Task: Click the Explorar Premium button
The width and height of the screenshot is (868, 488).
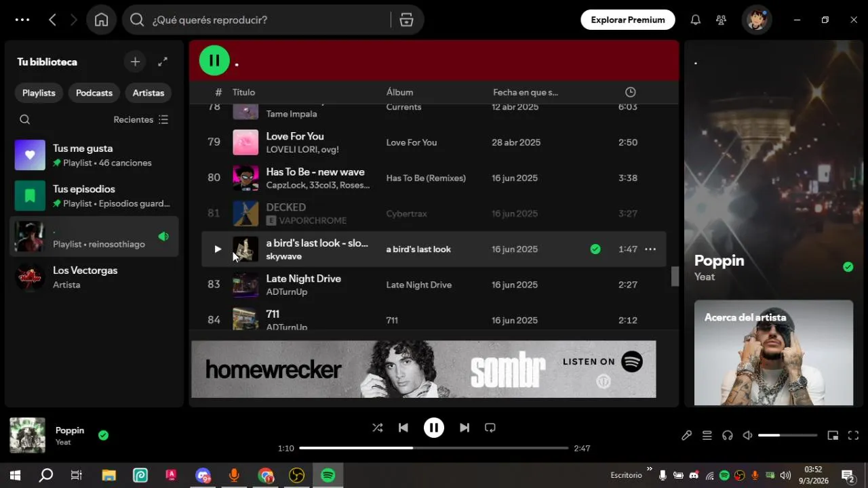Action: coord(627,20)
